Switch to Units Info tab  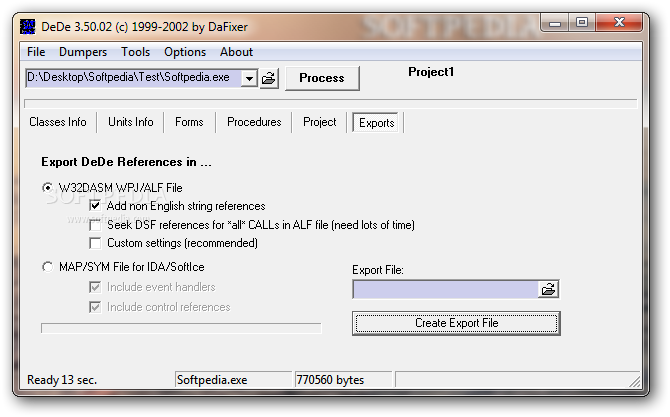pos(131,122)
